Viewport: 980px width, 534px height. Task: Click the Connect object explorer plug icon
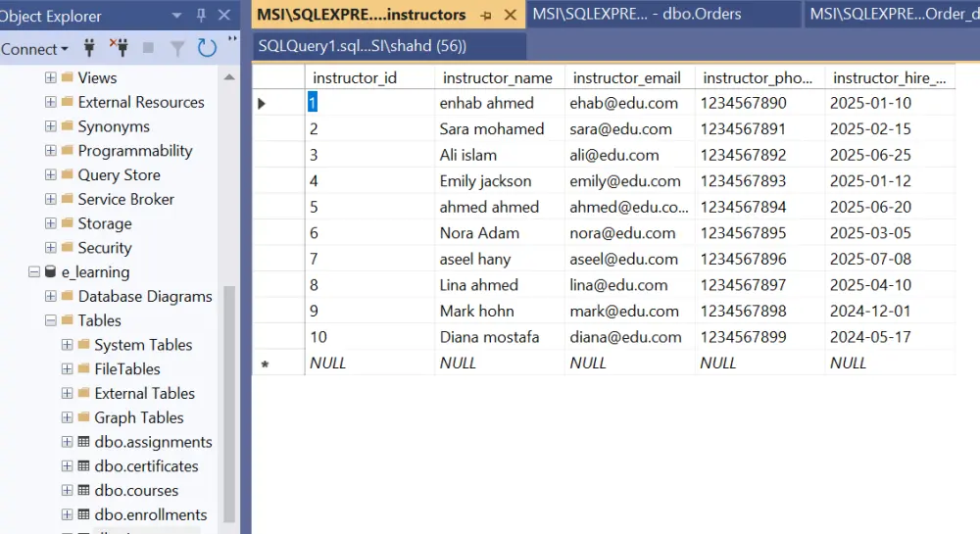pos(89,48)
